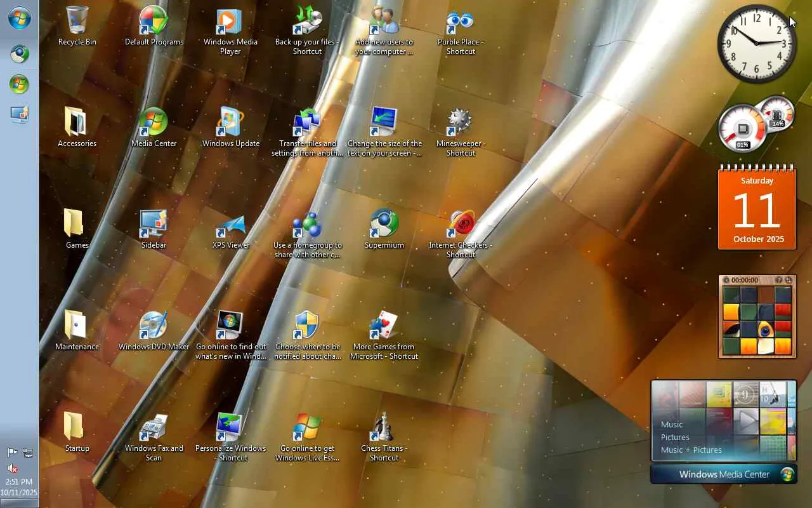This screenshot has width=812, height=508.
Task: Select the Accessories folder on the desktop
Action: (x=77, y=128)
